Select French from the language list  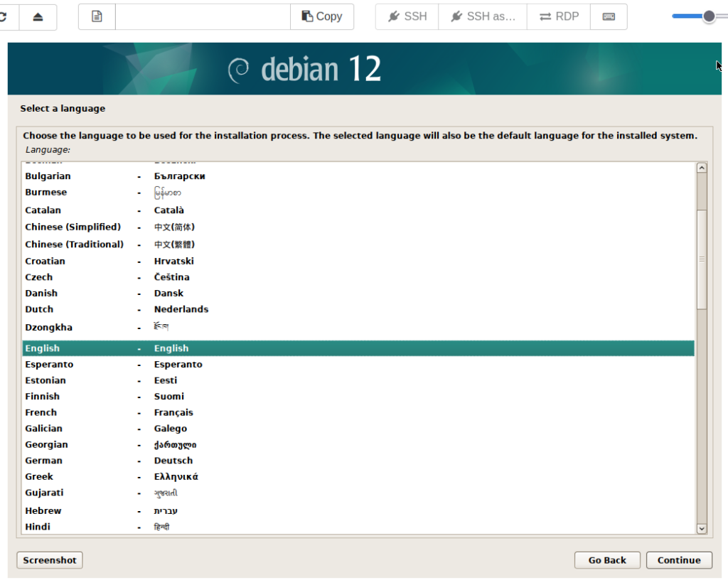[x=41, y=412]
